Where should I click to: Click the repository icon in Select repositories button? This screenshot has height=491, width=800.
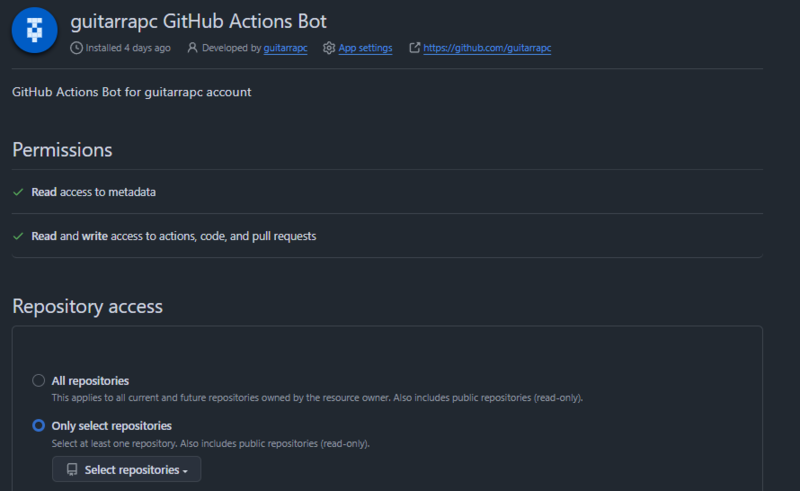[72, 470]
